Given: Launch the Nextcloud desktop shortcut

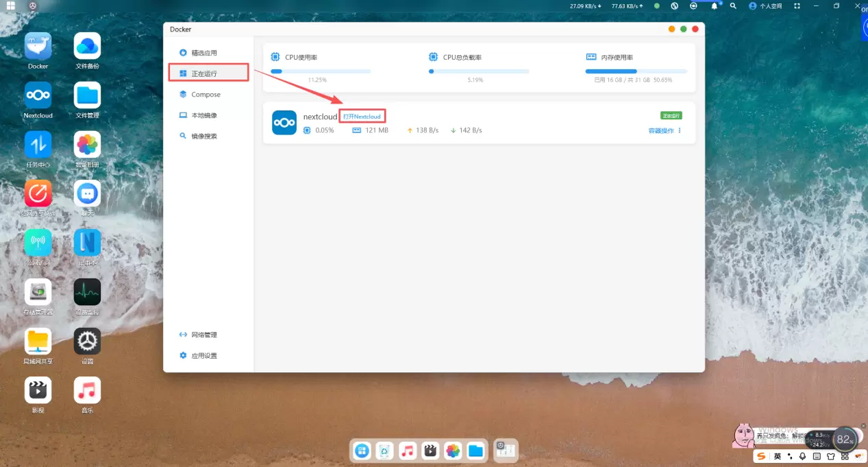Looking at the screenshot, I should 38,96.
